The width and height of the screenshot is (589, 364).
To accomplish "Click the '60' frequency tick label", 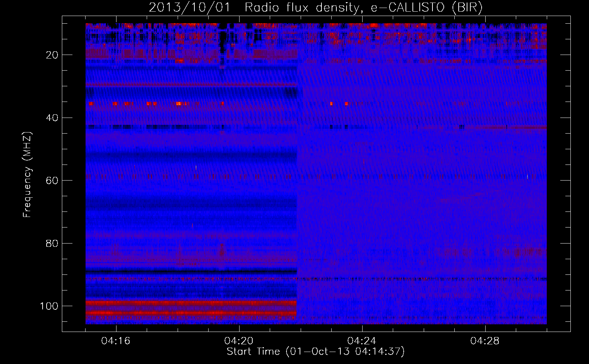I will [x=52, y=181].
